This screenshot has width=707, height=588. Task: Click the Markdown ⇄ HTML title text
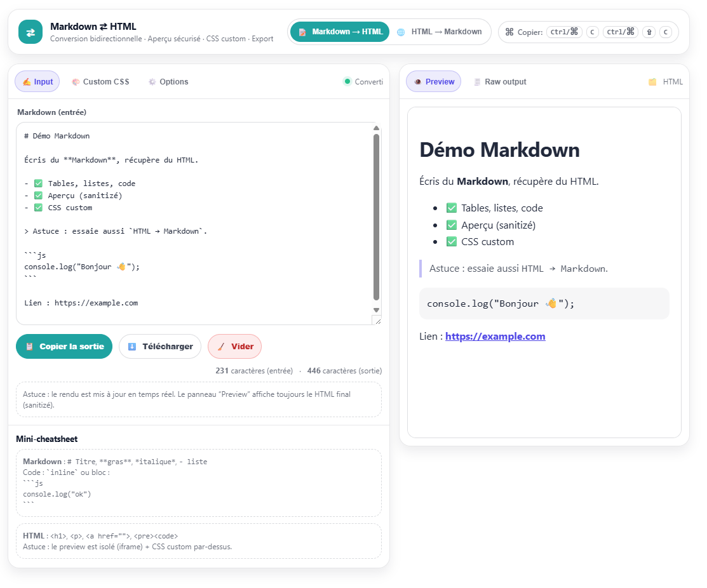pos(93,27)
